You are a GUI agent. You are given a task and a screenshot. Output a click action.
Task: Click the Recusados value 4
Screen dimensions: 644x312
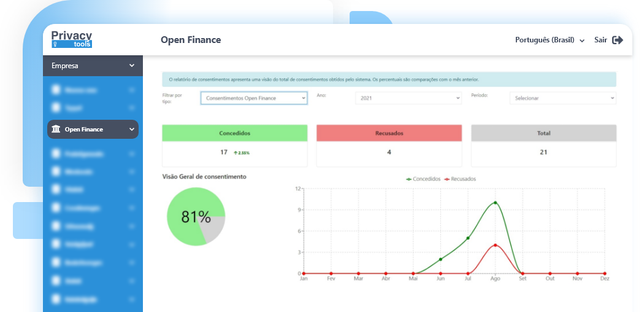point(389,152)
